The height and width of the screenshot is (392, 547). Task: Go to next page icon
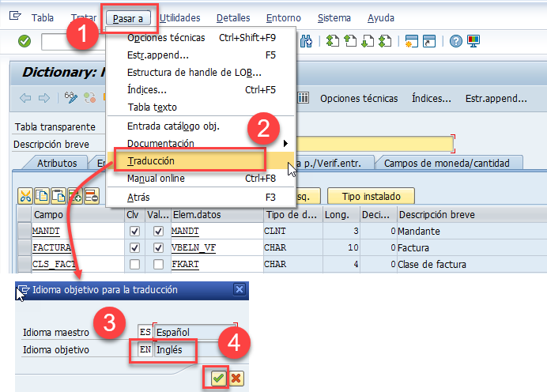pos(368,41)
